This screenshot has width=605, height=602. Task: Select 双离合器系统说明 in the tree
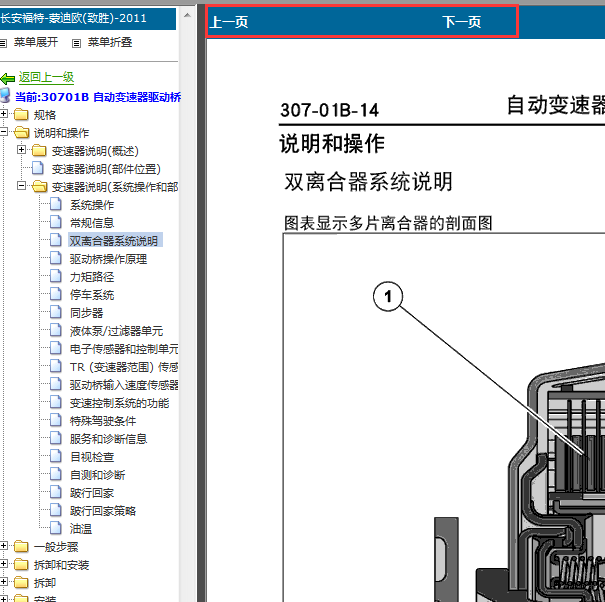point(115,240)
